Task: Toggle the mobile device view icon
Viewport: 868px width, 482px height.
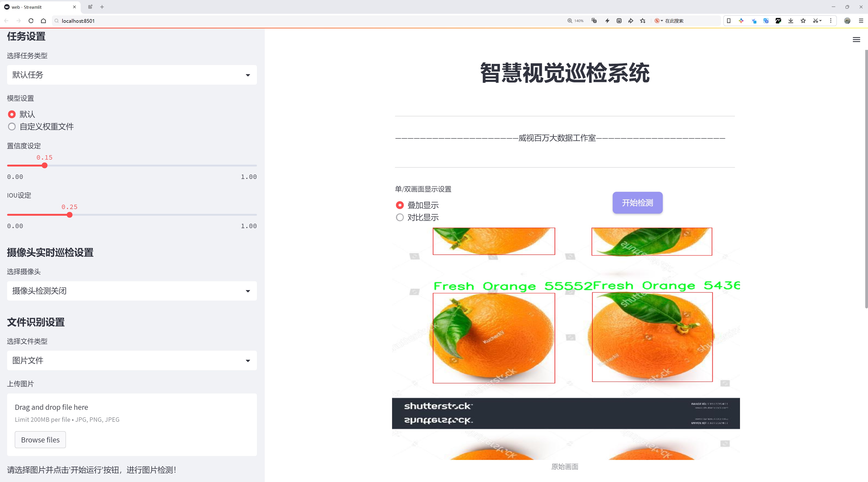Action: click(729, 20)
